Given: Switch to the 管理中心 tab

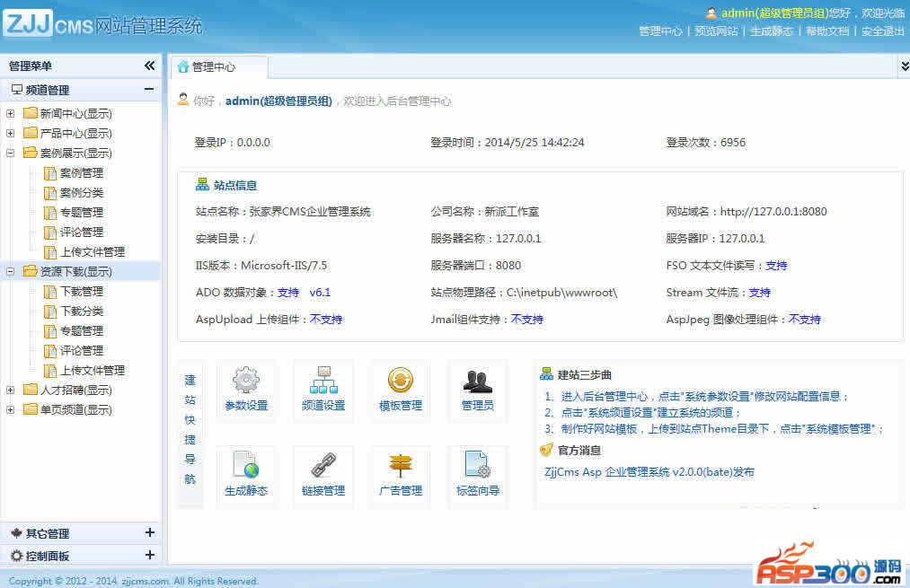Looking at the screenshot, I should tap(219, 66).
